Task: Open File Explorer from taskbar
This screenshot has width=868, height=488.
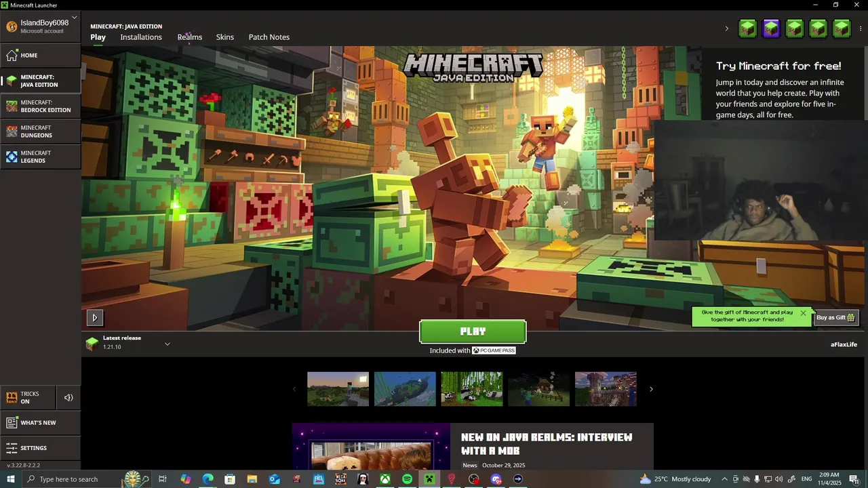Action: pos(252,479)
